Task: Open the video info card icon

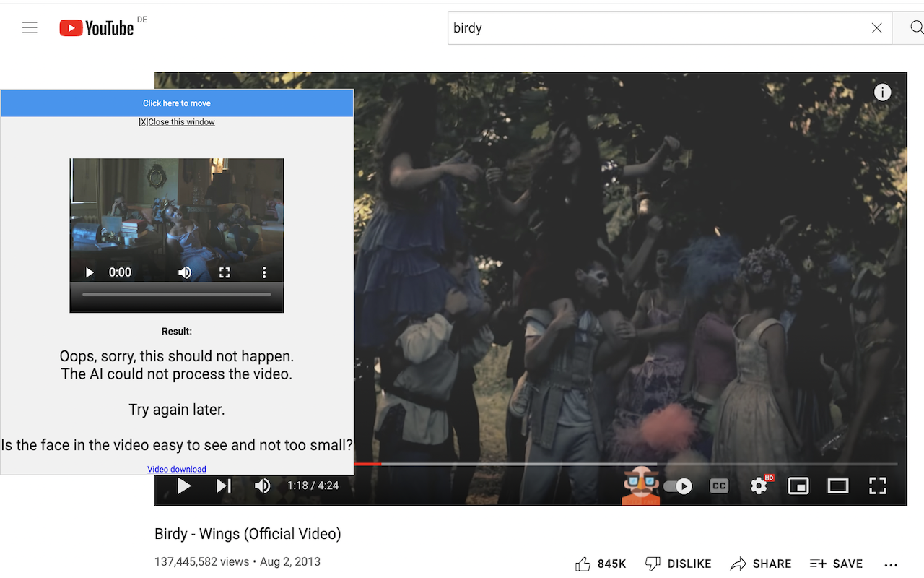Action: point(882,92)
